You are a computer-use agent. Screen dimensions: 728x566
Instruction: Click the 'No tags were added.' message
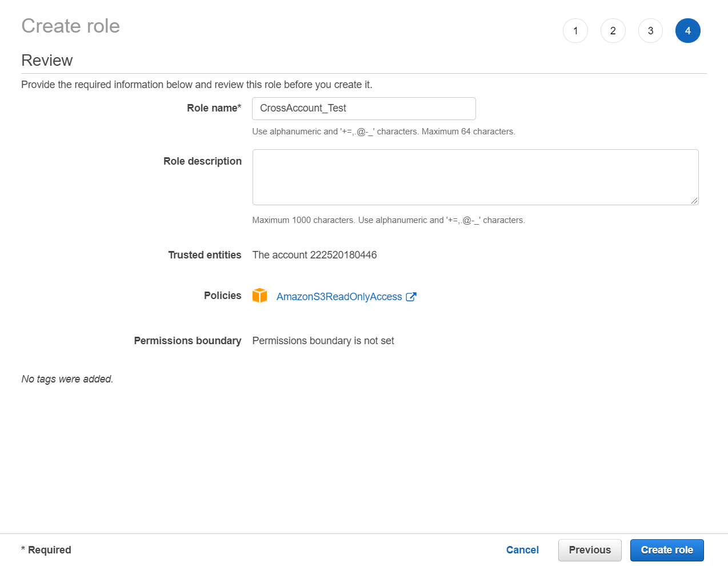pos(67,379)
